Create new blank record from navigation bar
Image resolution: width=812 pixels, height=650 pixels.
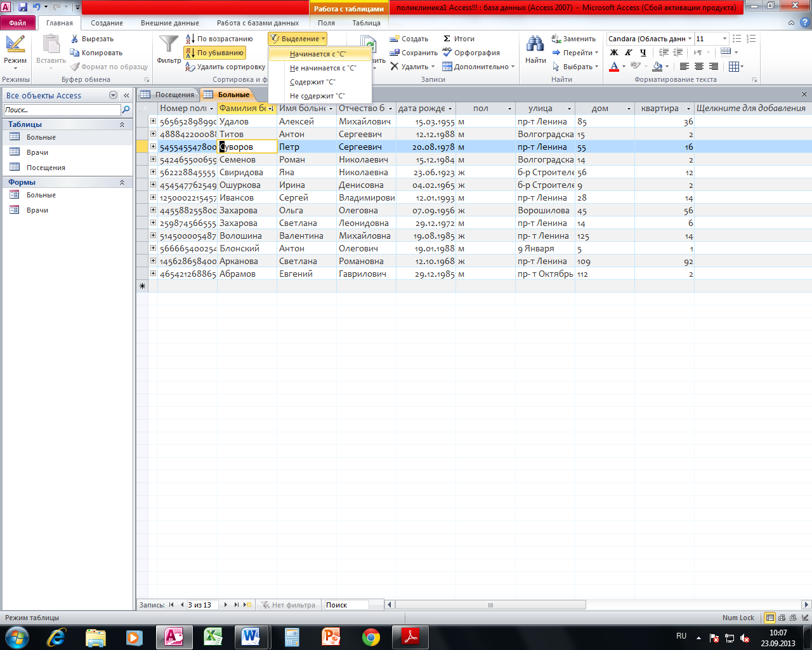pyautogui.click(x=247, y=605)
